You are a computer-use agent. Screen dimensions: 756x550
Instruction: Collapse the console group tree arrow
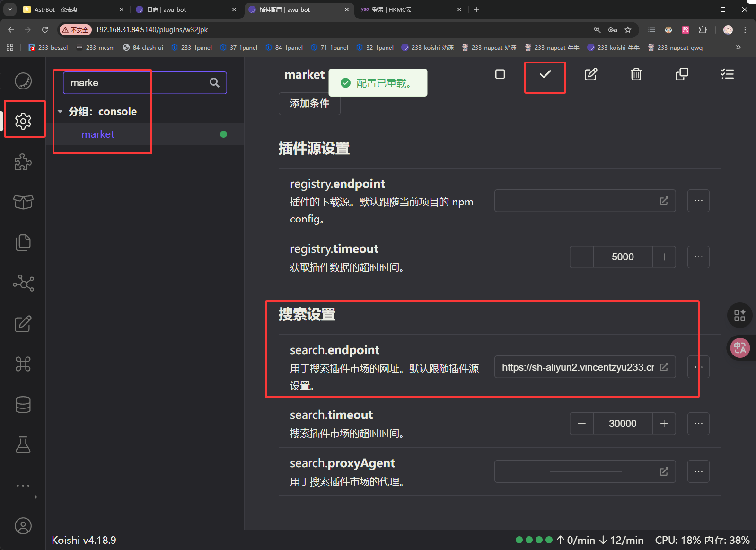tap(60, 112)
